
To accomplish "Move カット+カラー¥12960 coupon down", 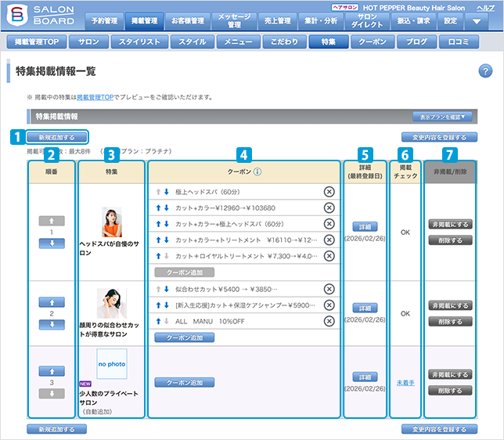I will [167, 208].
